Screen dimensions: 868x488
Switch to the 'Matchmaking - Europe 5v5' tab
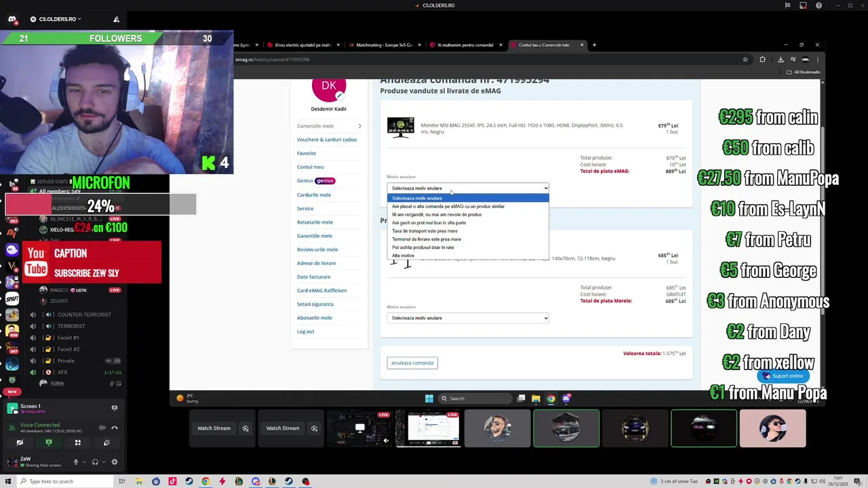pyautogui.click(x=384, y=45)
